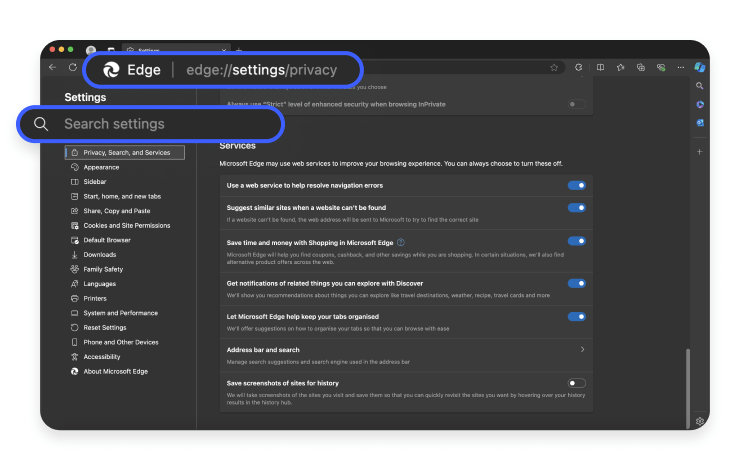Viewport: 750px width, 471px height.
Task: Click the Printers icon in sidebar
Action: coord(75,298)
